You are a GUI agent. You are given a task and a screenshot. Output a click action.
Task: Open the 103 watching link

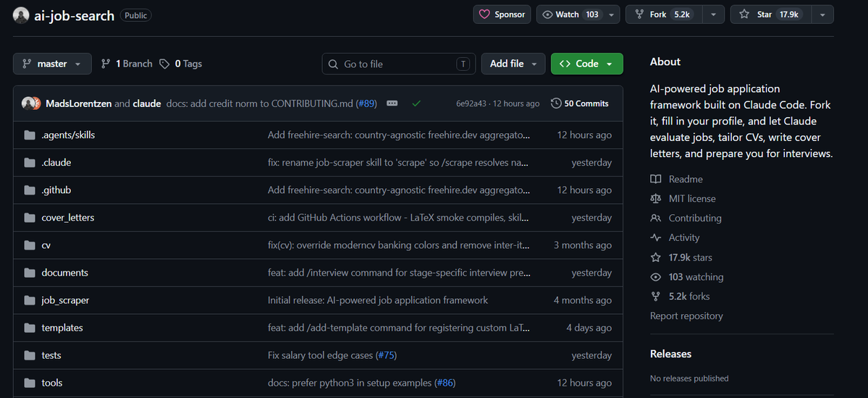click(687, 276)
